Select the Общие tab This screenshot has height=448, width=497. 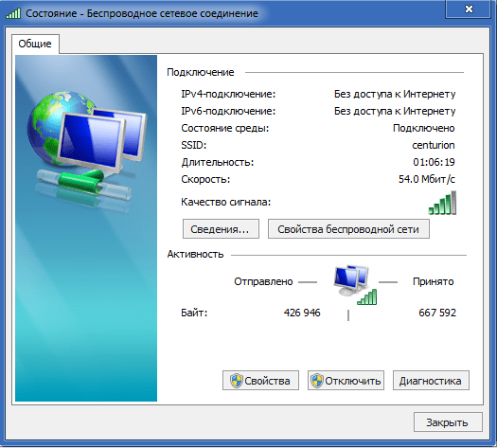[x=35, y=44]
